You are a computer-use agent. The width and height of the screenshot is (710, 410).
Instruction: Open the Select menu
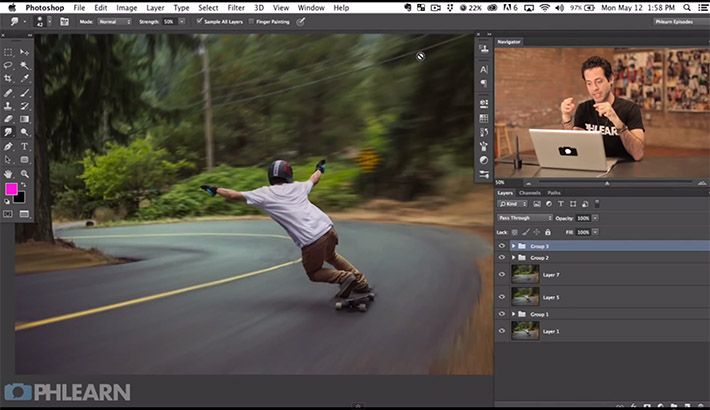(208, 8)
